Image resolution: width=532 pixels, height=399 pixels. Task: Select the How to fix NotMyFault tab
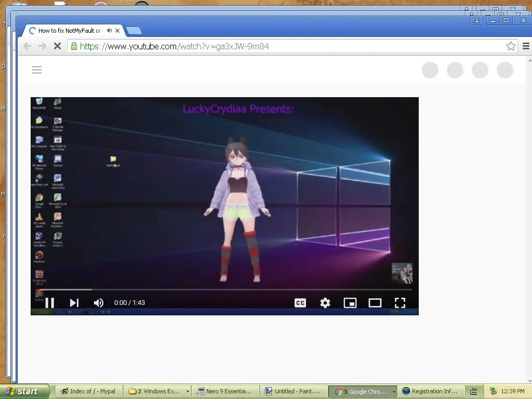(x=70, y=31)
